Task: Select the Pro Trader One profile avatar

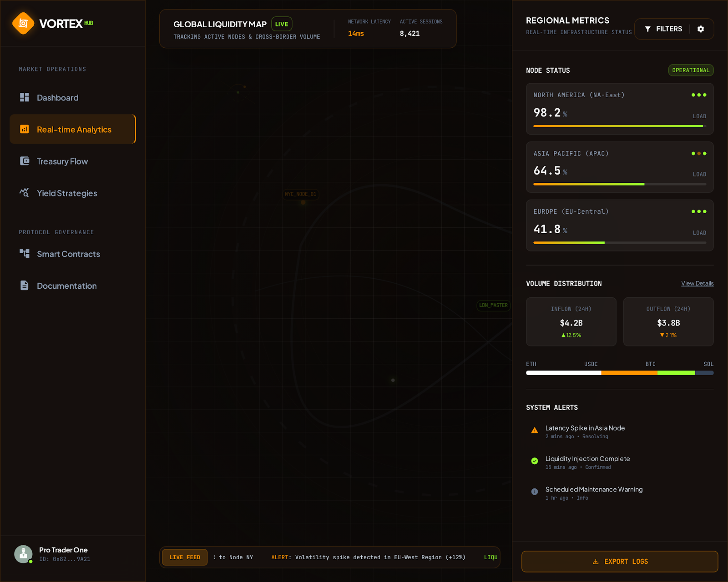Action: (x=23, y=554)
